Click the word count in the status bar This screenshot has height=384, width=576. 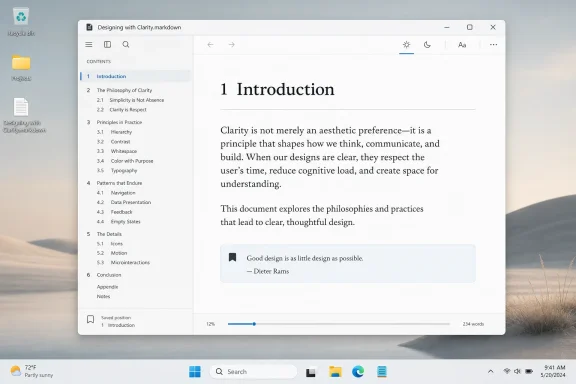click(473, 324)
